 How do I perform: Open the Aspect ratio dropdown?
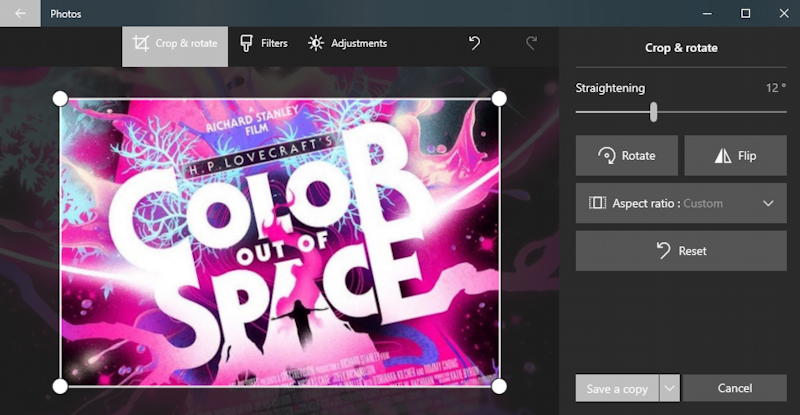click(x=681, y=203)
